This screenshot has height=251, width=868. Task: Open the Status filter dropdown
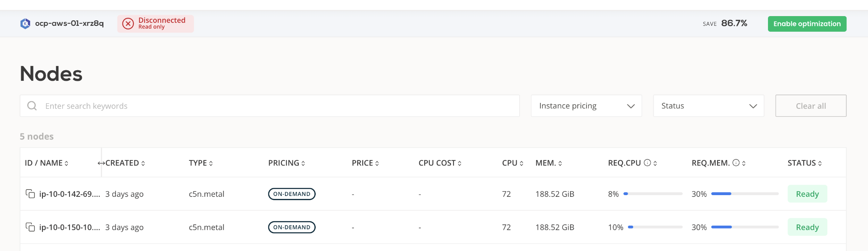pos(708,106)
